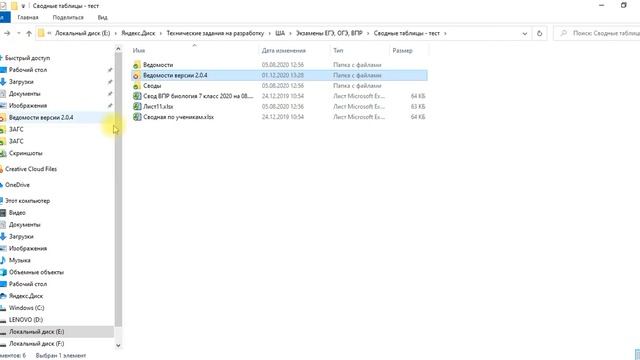640x360 pixels.
Task: Click Excel icon of Лист11.xlsx
Action: (137, 107)
